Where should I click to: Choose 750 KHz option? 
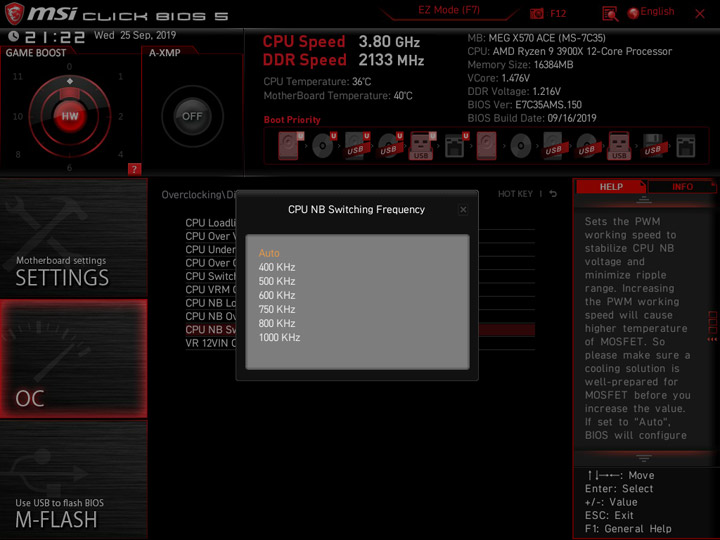point(277,309)
